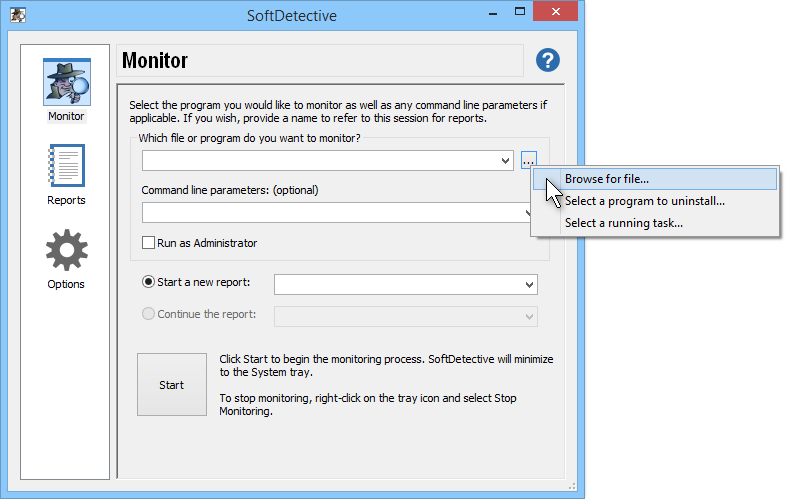Viewport: 785px width, 499px height.
Task: Choose Browse for file... menu entry
Action: [x=655, y=179]
